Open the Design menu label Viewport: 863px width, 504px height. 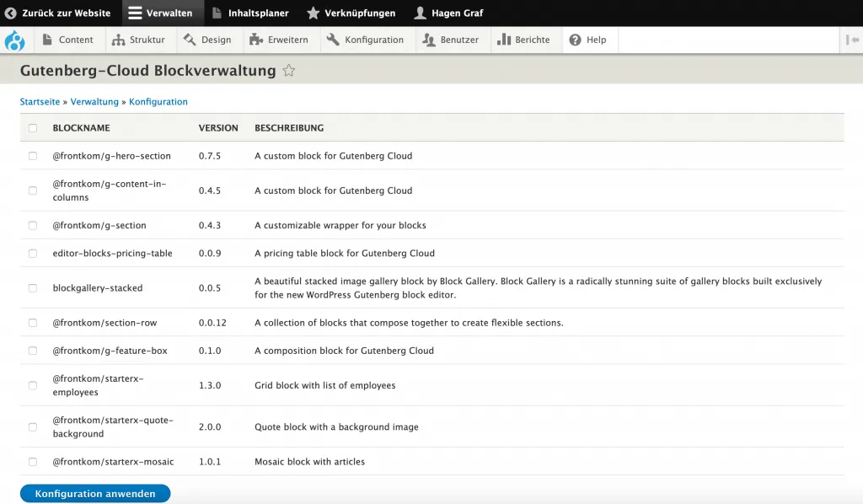click(217, 40)
